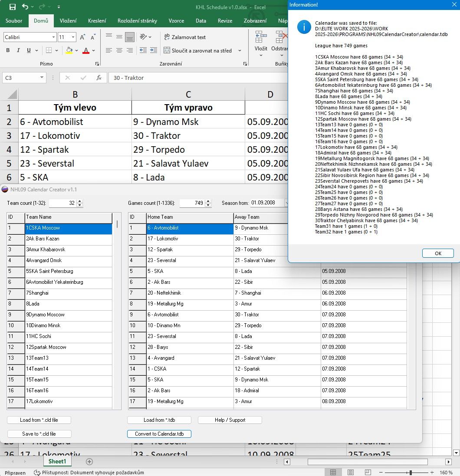Align cell text right
This screenshot has height=476, width=460.
130,50
